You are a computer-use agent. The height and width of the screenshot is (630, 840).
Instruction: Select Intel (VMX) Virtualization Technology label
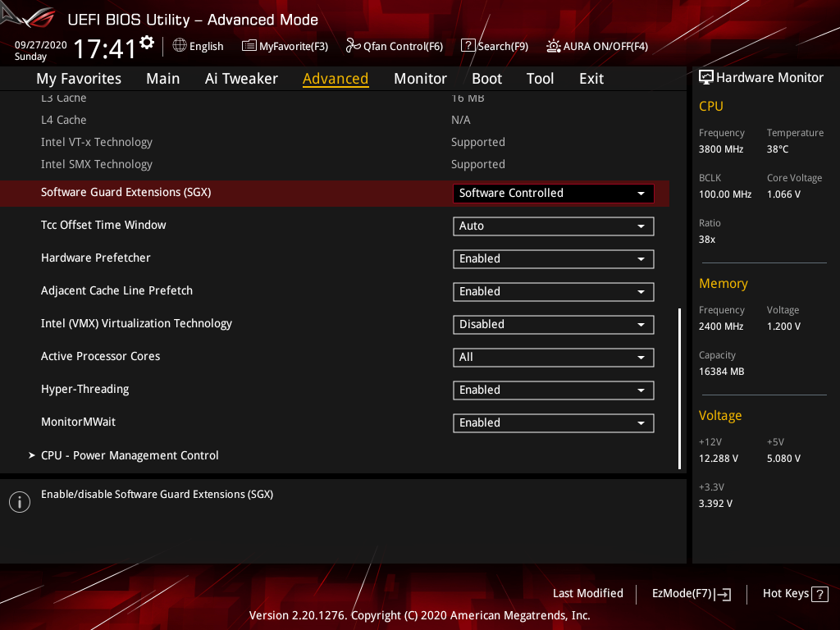coord(136,323)
